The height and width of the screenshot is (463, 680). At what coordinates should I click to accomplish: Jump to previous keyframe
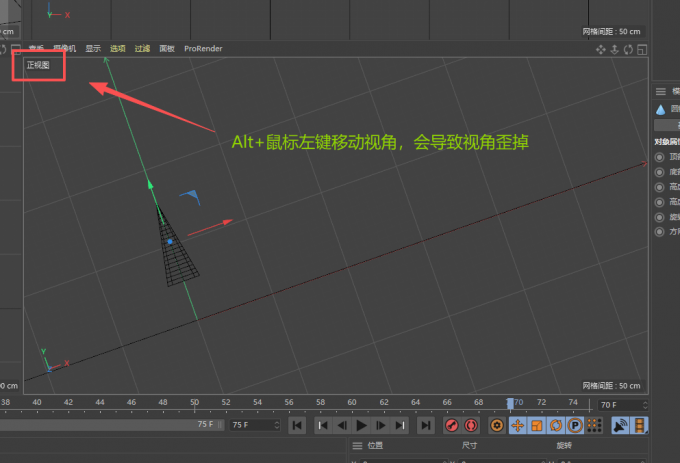tap(323, 425)
